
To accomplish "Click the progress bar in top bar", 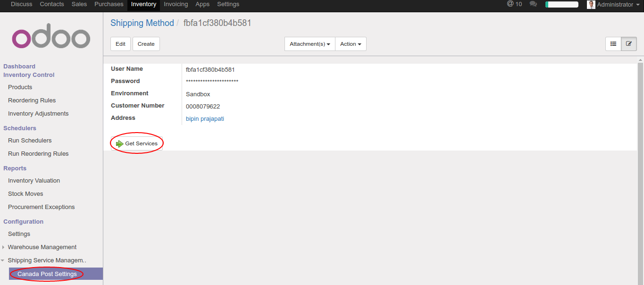I will coord(562,5).
